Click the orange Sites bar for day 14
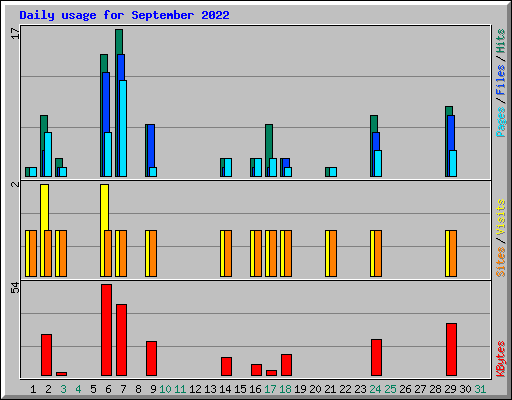 (x=228, y=253)
